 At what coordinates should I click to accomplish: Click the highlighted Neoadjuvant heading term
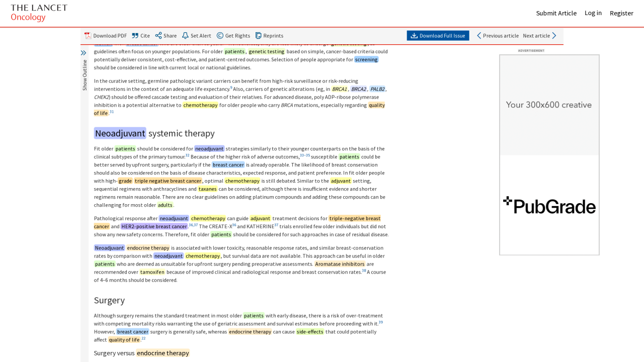pyautogui.click(x=120, y=133)
